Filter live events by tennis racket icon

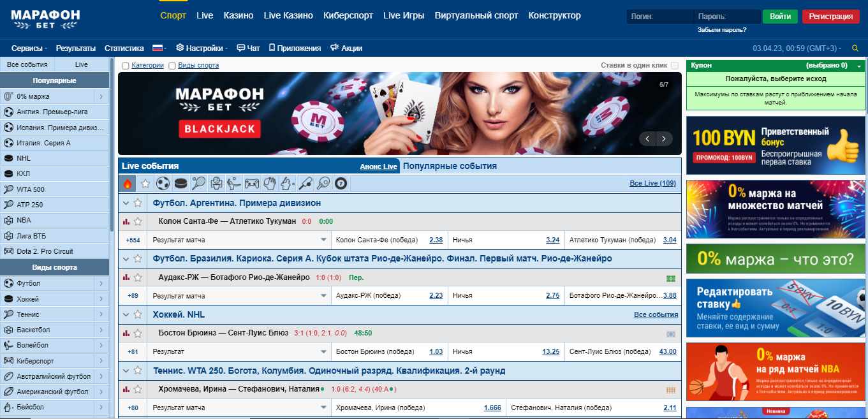198,184
